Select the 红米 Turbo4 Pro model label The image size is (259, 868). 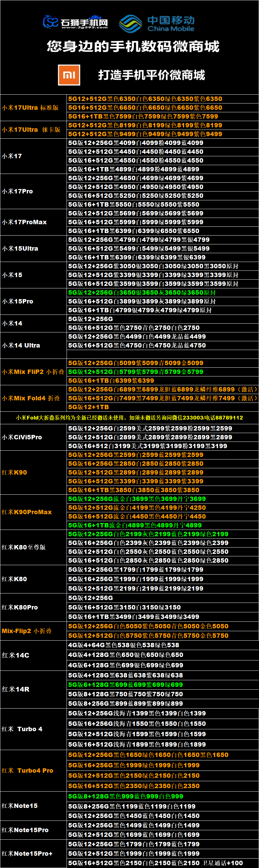coord(27,771)
